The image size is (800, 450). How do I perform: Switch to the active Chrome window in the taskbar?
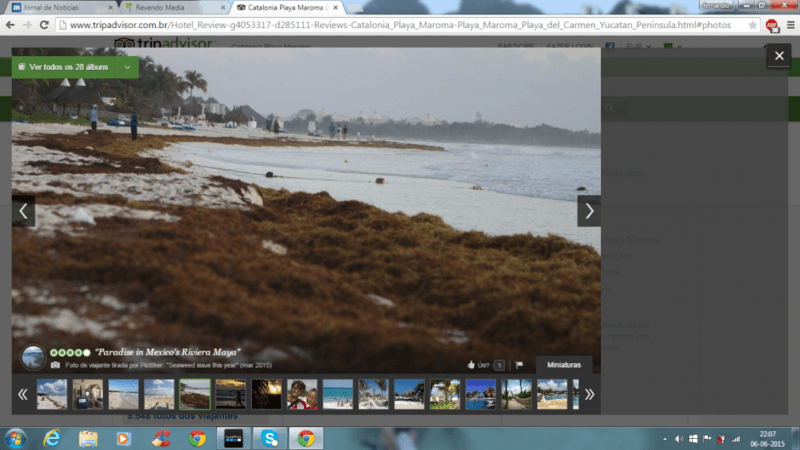tap(306, 439)
